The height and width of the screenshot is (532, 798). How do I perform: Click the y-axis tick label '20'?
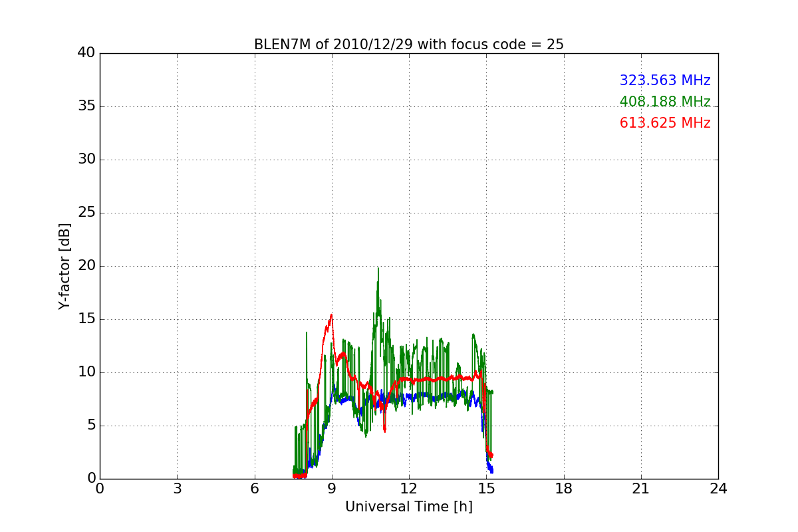87,266
